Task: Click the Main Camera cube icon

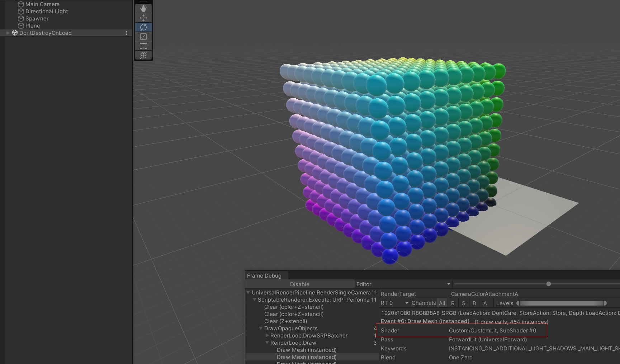Action: point(20,4)
